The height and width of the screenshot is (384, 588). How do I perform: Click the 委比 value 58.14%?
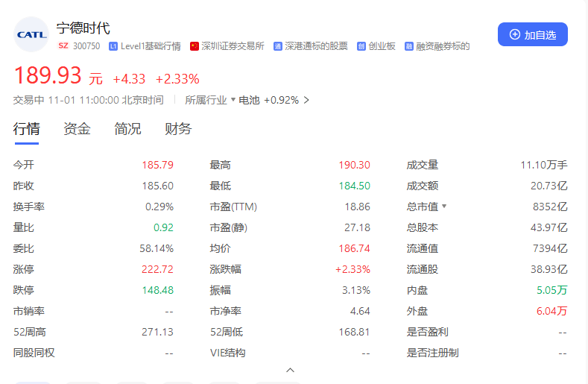pos(157,248)
